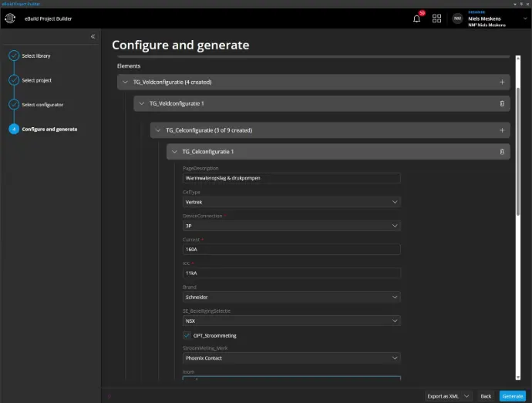Go to Configure and generate step
The width and height of the screenshot is (532, 403).
pyautogui.click(x=49, y=129)
